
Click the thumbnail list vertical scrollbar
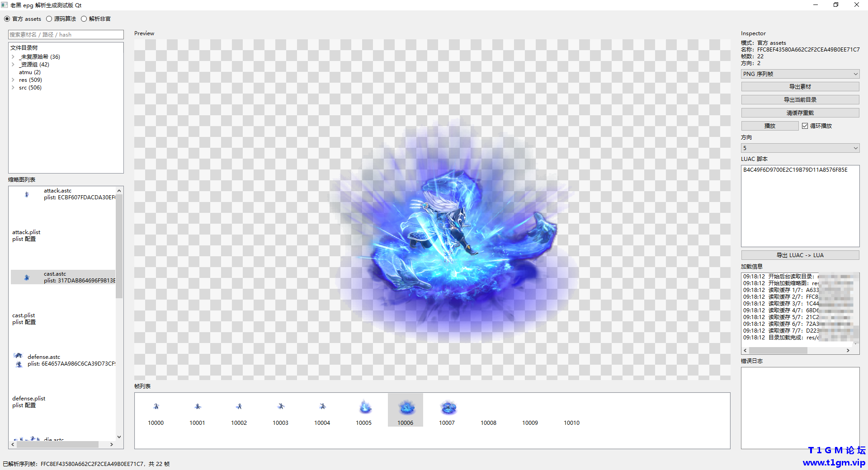(x=119, y=314)
